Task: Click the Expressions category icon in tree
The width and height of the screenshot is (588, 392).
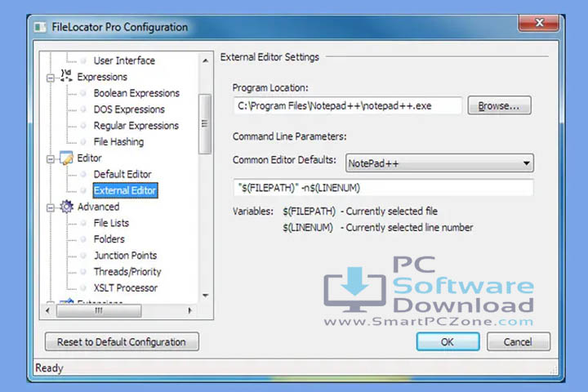Action: coord(66,75)
